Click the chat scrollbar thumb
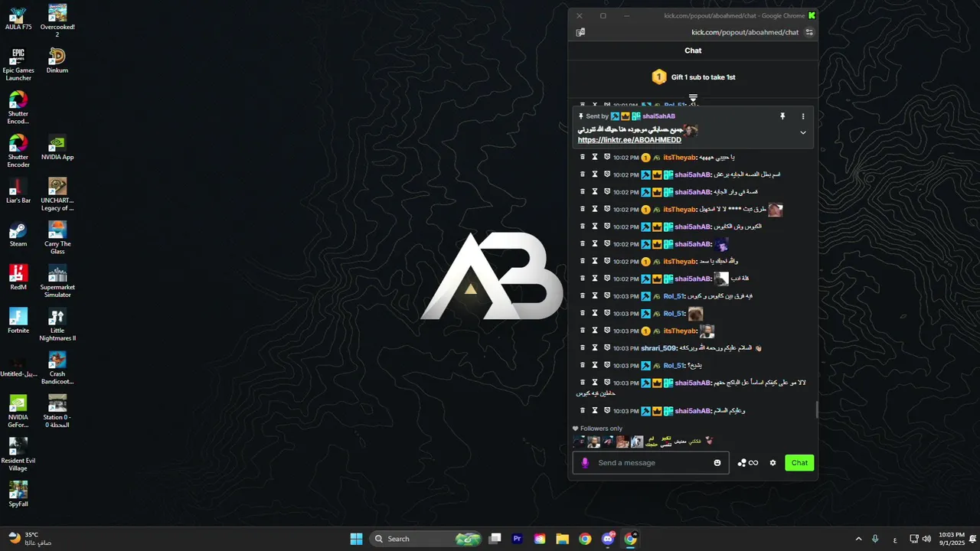Screen dimensions: 980x551 click(816, 410)
